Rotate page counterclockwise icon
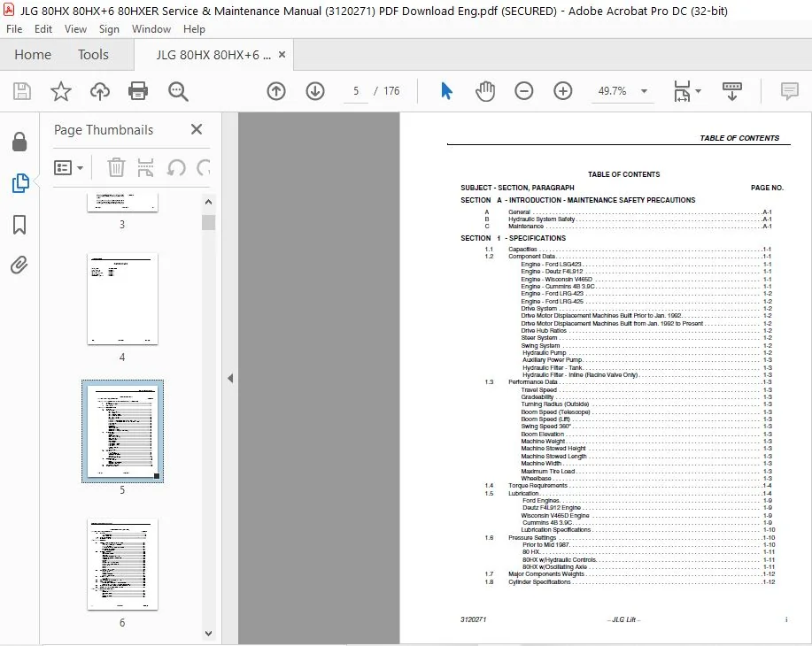812x646 pixels. pos(176,168)
